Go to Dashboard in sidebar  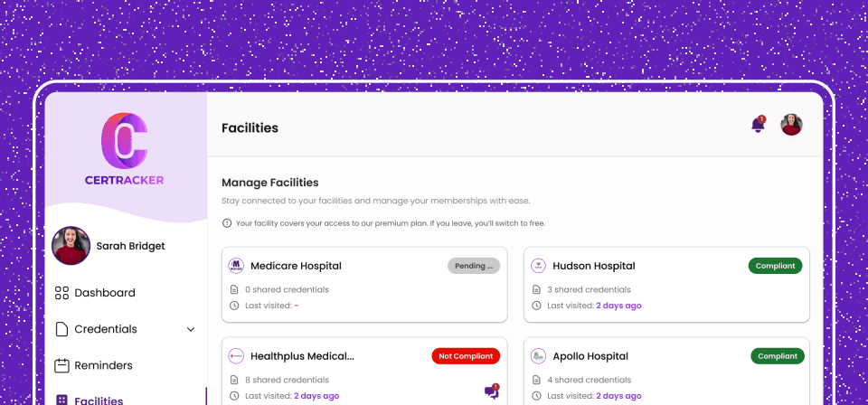click(105, 293)
